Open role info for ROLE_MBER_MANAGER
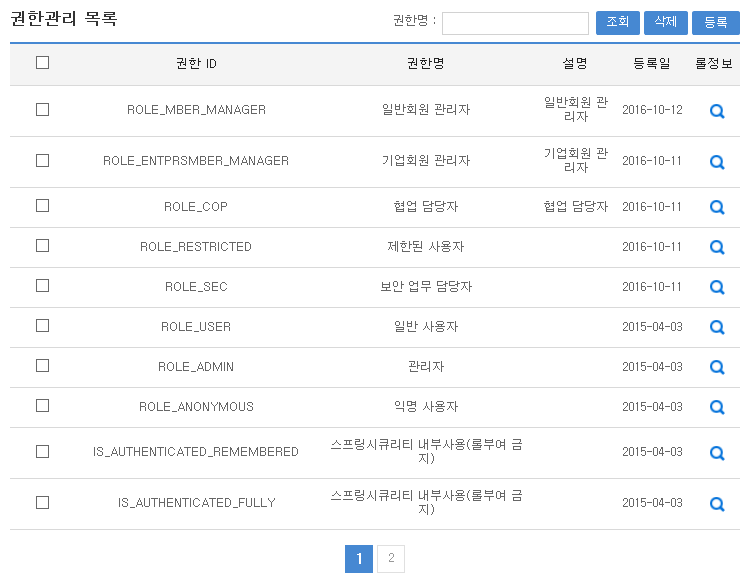The height and width of the screenshot is (581, 754). point(716,112)
